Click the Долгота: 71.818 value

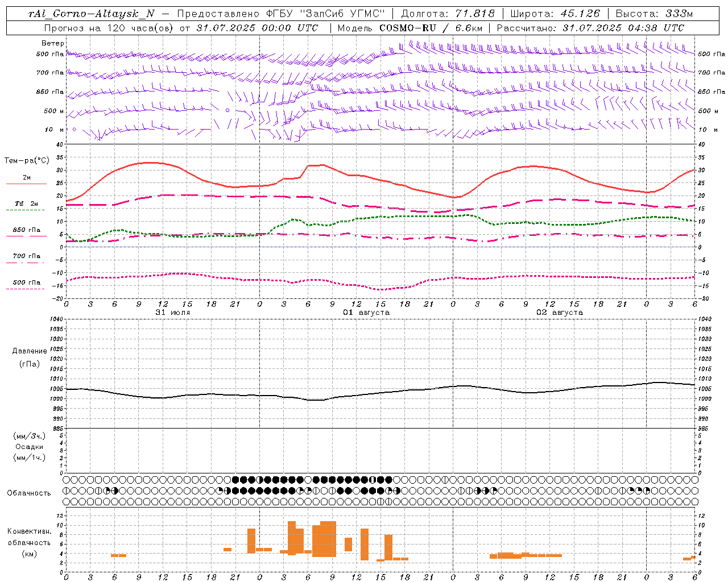[448, 14]
